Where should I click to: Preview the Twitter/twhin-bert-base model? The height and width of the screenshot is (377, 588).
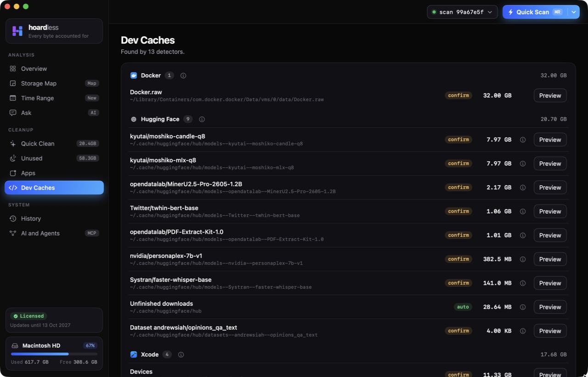coord(550,211)
